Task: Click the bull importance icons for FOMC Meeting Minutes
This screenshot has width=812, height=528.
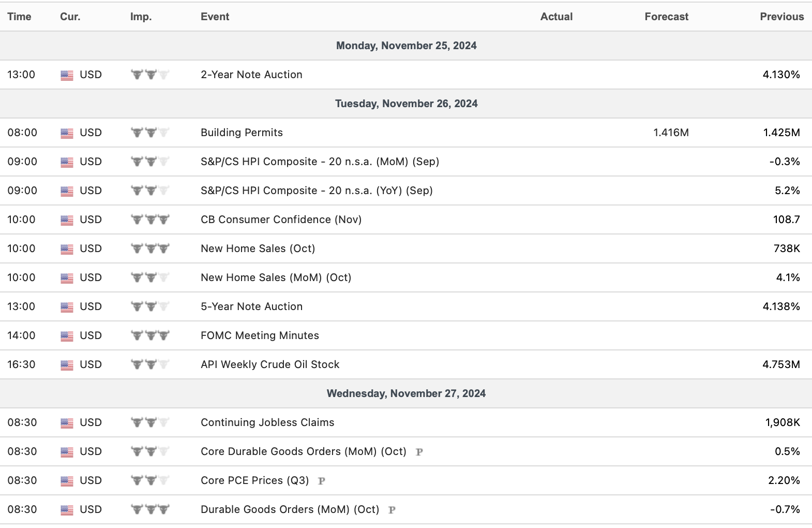Action: click(x=150, y=335)
